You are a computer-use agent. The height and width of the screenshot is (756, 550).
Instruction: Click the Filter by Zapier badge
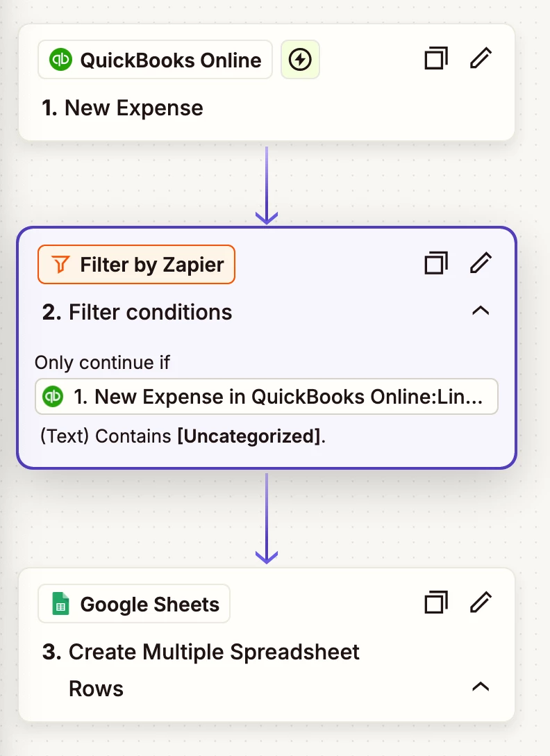coord(136,264)
